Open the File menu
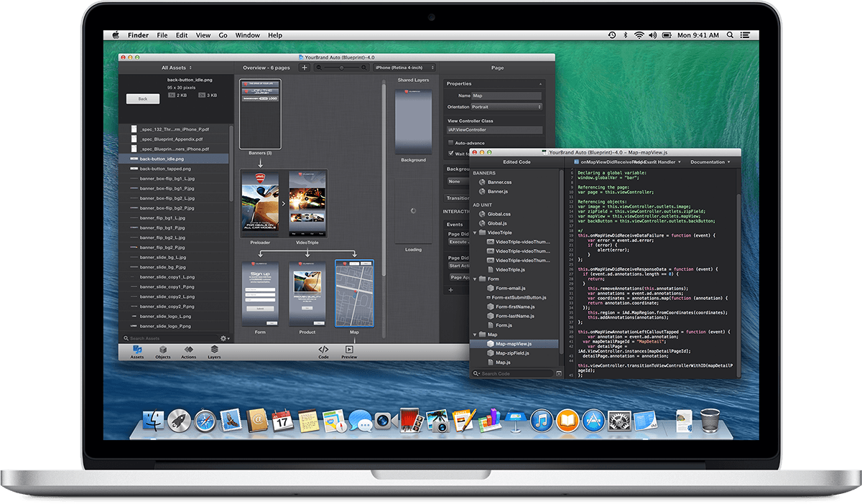 click(162, 35)
